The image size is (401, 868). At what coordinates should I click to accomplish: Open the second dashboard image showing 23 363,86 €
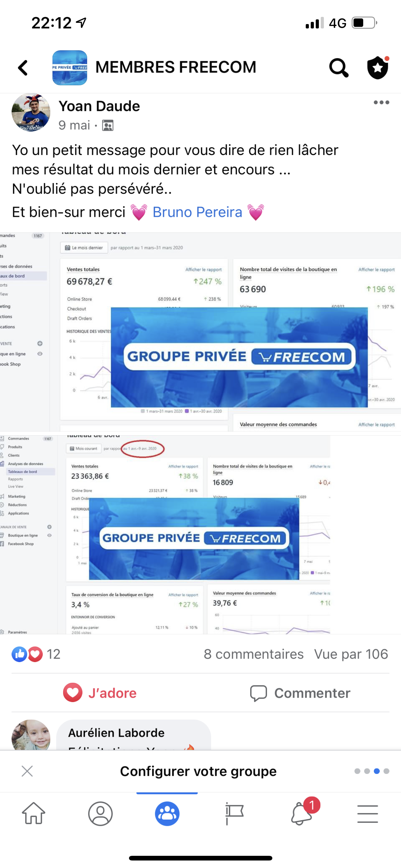[165, 535]
